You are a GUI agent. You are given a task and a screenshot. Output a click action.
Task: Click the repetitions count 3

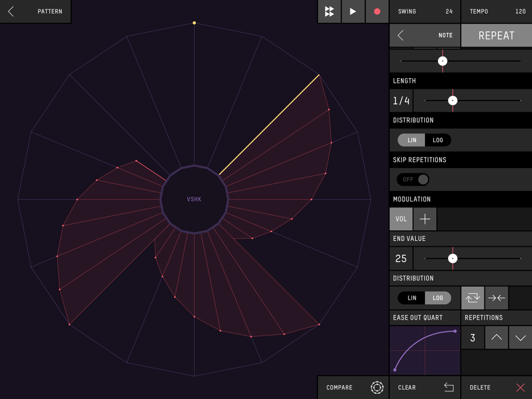click(x=473, y=337)
